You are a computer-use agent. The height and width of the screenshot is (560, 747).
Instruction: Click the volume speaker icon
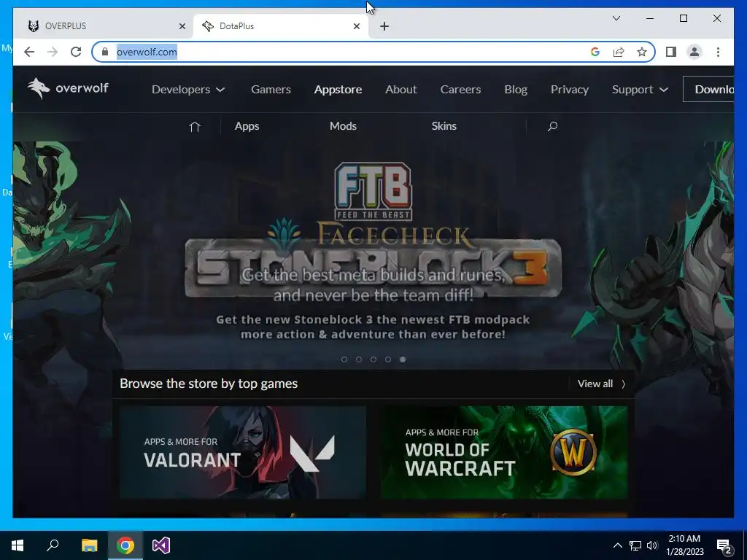point(652,545)
